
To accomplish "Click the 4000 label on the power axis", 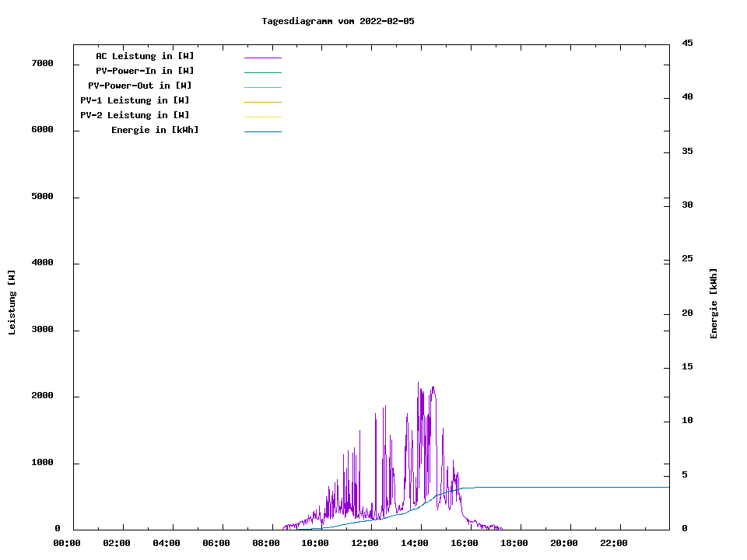I will (x=42, y=263).
